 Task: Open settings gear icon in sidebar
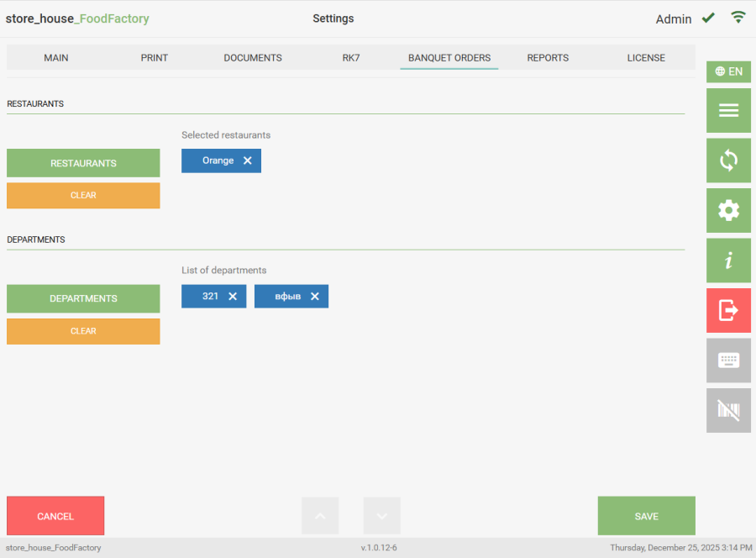pos(728,210)
